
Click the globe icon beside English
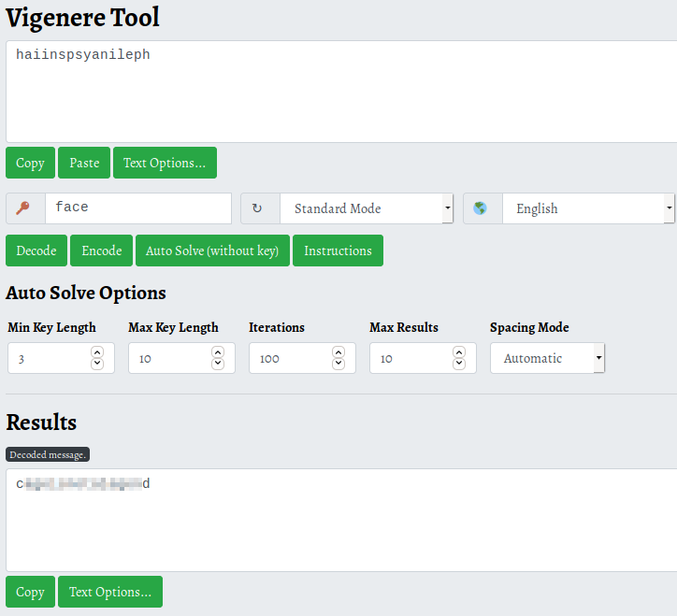point(482,208)
